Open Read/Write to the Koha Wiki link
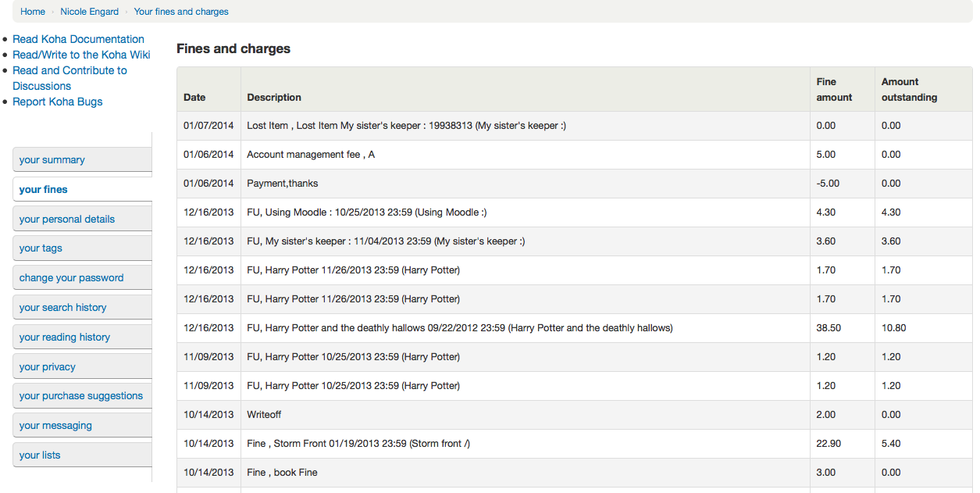 (81, 55)
